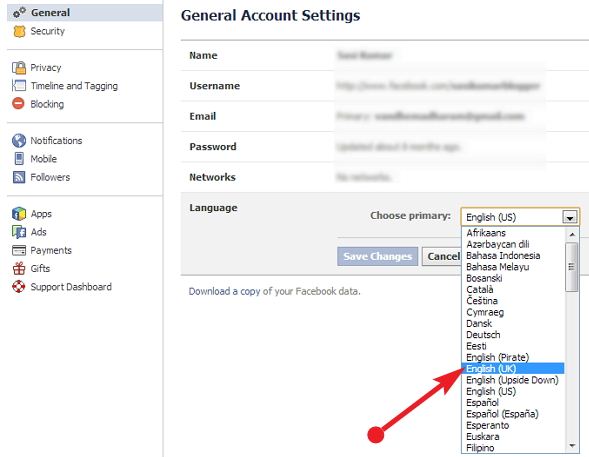The height and width of the screenshot is (457, 589).
Task: Click the Gifts present icon
Action: coord(19,268)
